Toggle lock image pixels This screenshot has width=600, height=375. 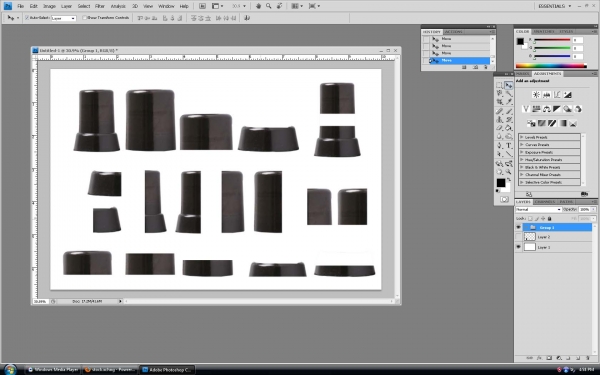point(536,218)
